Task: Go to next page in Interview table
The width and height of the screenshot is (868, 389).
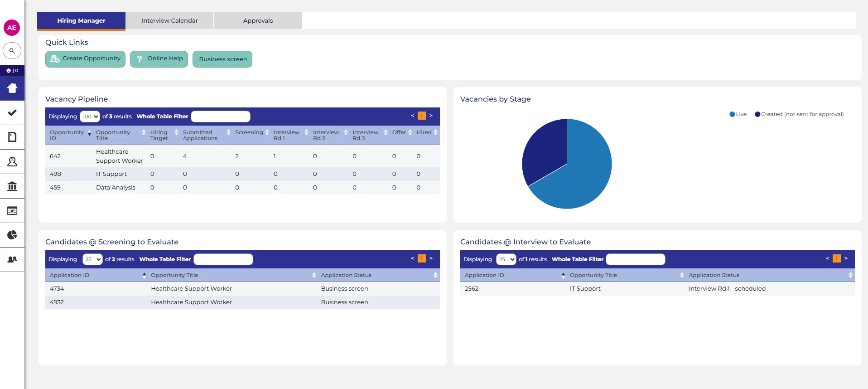Action: pos(846,258)
